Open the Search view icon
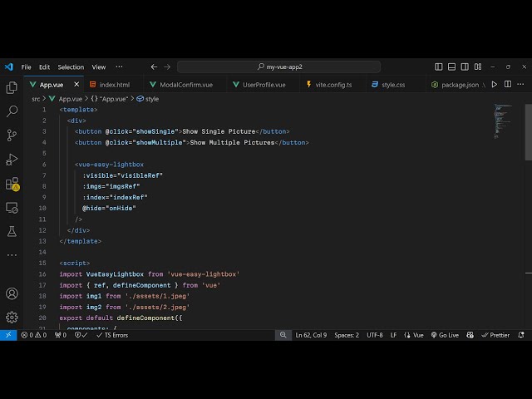 pos(12,111)
